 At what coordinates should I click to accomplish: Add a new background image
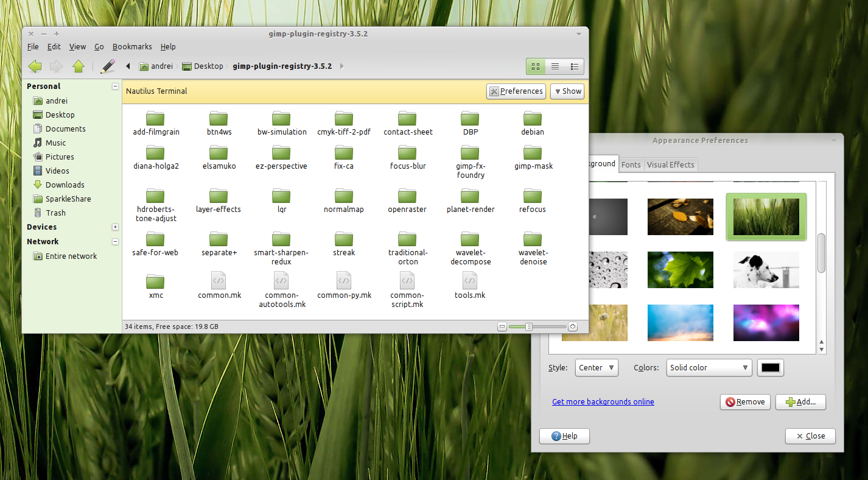[800, 402]
